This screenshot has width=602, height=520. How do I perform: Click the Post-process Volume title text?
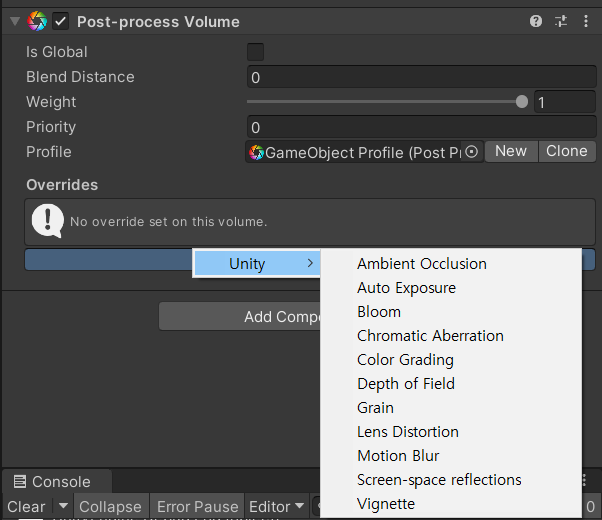tap(158, 22)
